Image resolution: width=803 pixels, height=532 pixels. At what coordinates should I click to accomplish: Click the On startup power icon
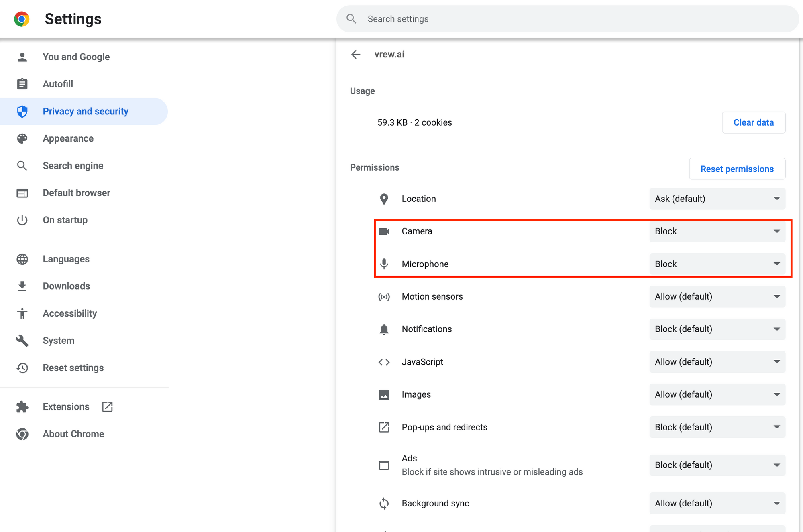pyautogui.click(x=22, y=220)
